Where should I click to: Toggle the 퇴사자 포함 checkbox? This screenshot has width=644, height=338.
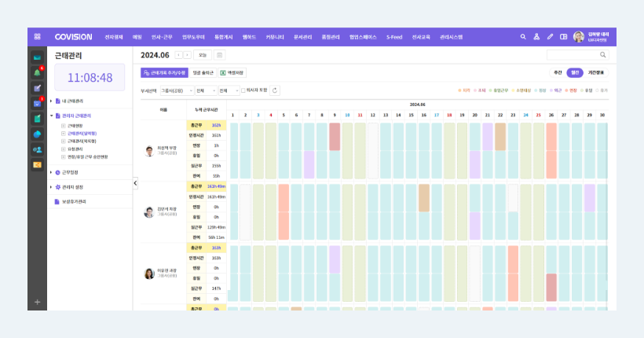(x=243, y=90)
